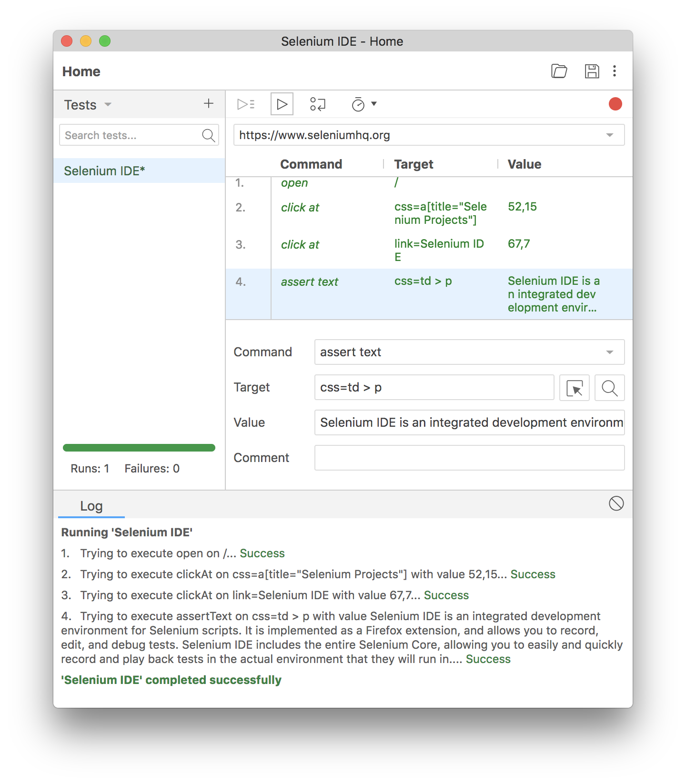686x784 pixels.
Task: Step over current command icon
Action: [x=318, y=104]
